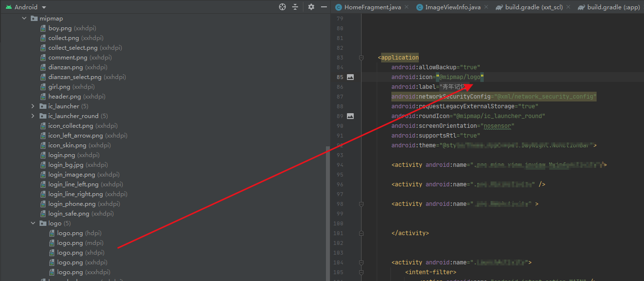This screenshot has height=281, width=644.
Task: Click the folder icon of mipmap
Action: point(34,19)
